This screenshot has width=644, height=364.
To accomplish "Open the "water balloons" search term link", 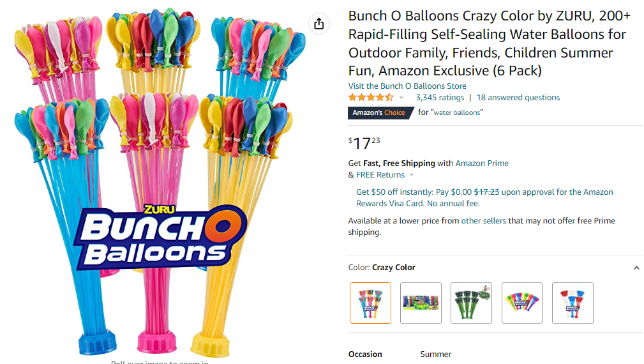I will 458,112.
